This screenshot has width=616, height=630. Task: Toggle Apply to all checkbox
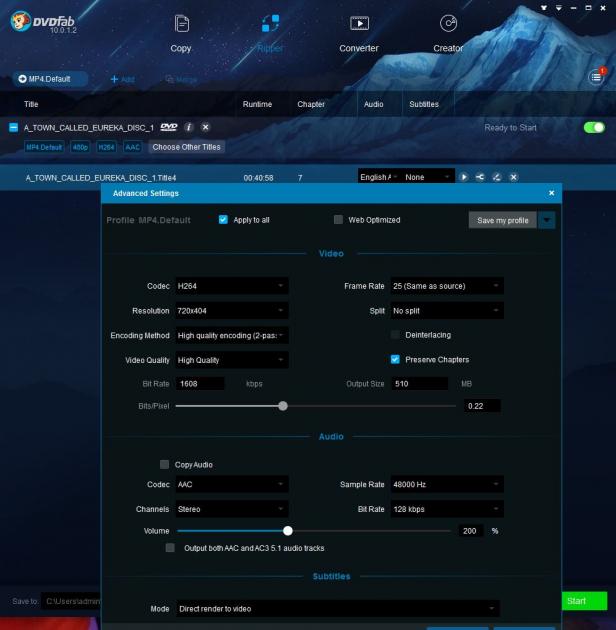tap(223, 219)
